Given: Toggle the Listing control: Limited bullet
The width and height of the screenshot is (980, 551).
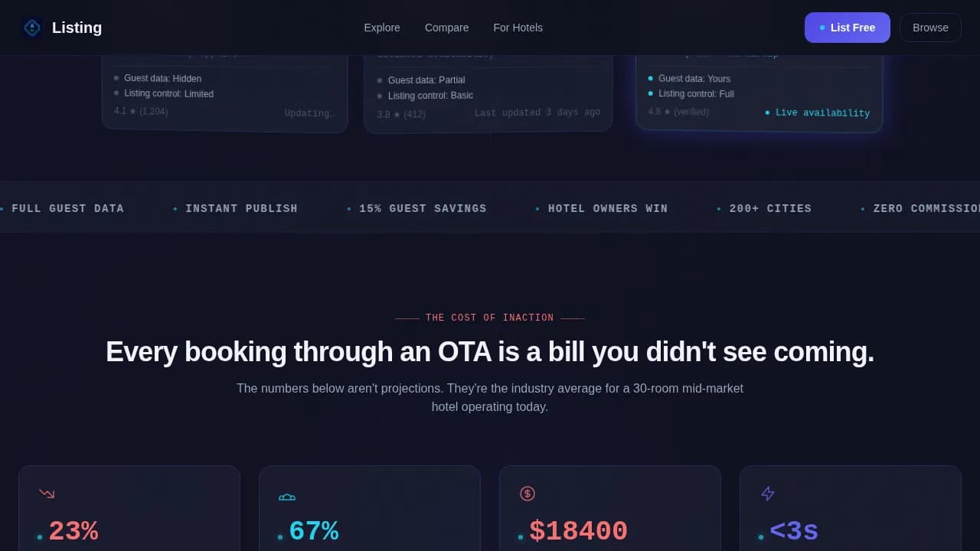Looking at the screenshot, I should pyautogui.click(x=115, y=93).
